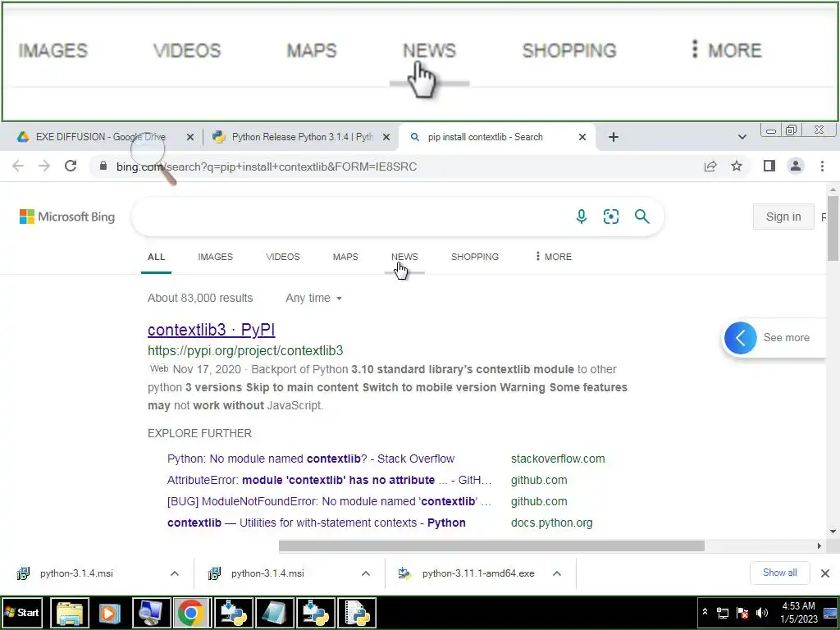Open the contextlib3 · PyPI result link

[211, 330]
